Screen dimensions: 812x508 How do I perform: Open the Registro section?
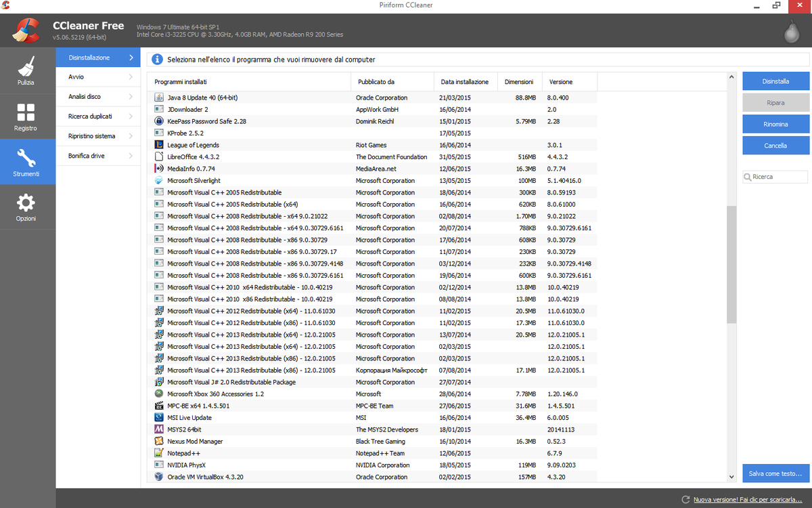tap(27, 117)
